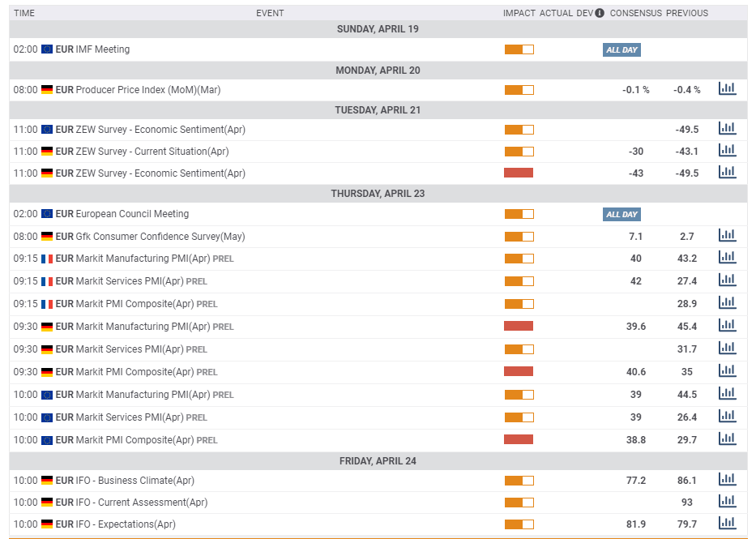Screen dimensions: 756x539
Task: Click ALL DAY badge for European Council Meeting
Action: 621,214
